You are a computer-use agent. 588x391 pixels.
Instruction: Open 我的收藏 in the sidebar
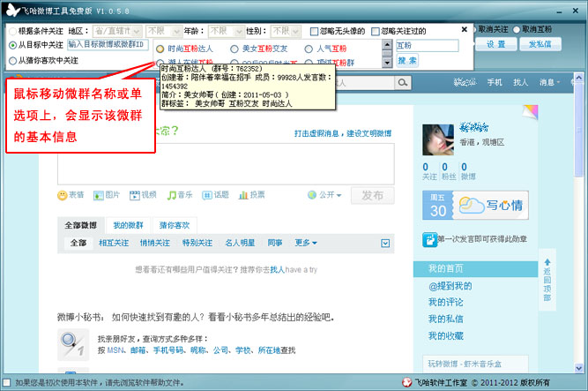pos(446,335)
